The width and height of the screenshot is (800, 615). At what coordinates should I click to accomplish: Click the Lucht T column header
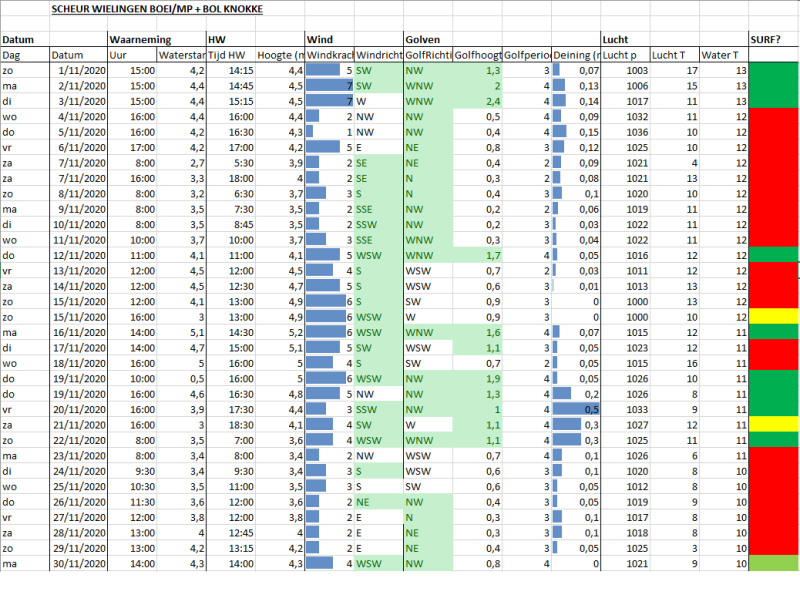pos(674,55)
